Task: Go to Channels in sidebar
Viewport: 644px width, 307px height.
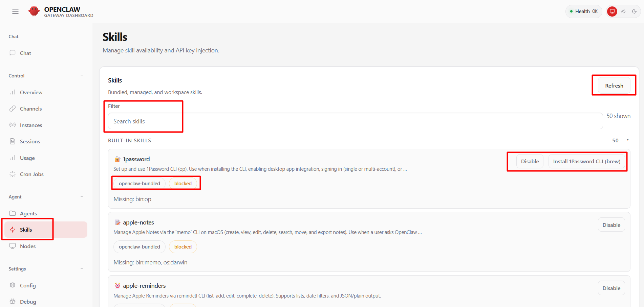Action: [x=46, y=109]
